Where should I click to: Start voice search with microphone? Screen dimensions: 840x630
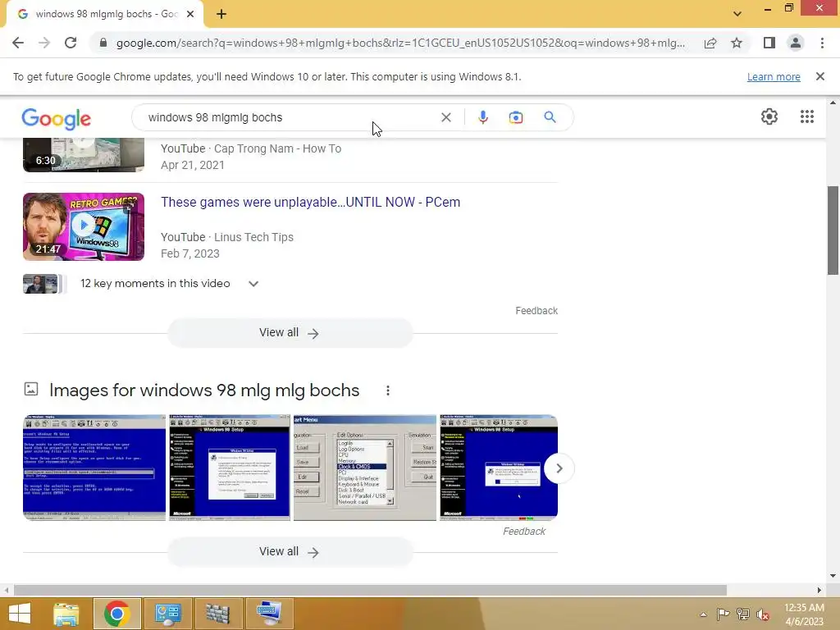(482, 117)
